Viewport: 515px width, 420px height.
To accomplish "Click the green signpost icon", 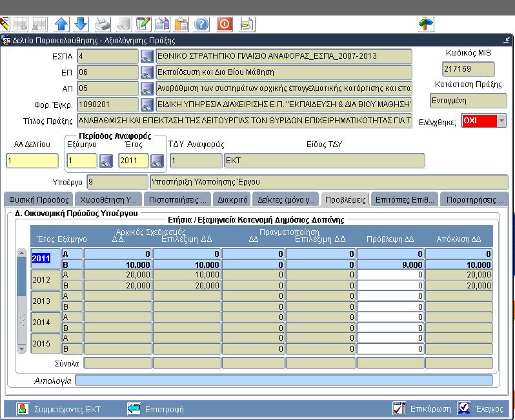I will tap(426, 25).
